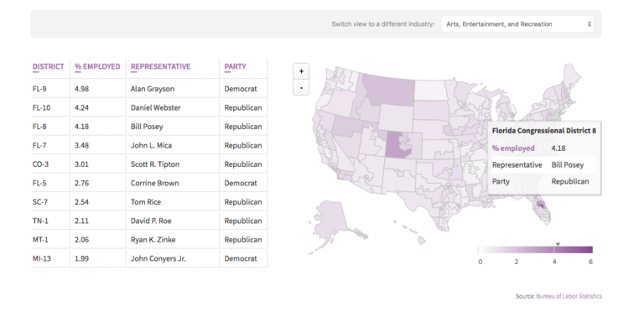This screenshot has height=312, width=644.
Task: Click the 2.11 percent employed value
Action: tap(81, 221)
